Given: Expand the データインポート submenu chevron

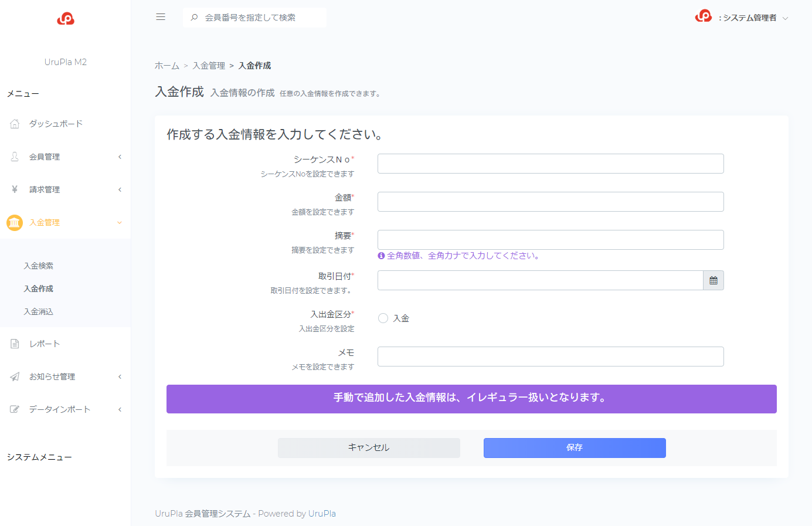Looking at the screenshot, I should pyautogui.click(x=120, y=409).
